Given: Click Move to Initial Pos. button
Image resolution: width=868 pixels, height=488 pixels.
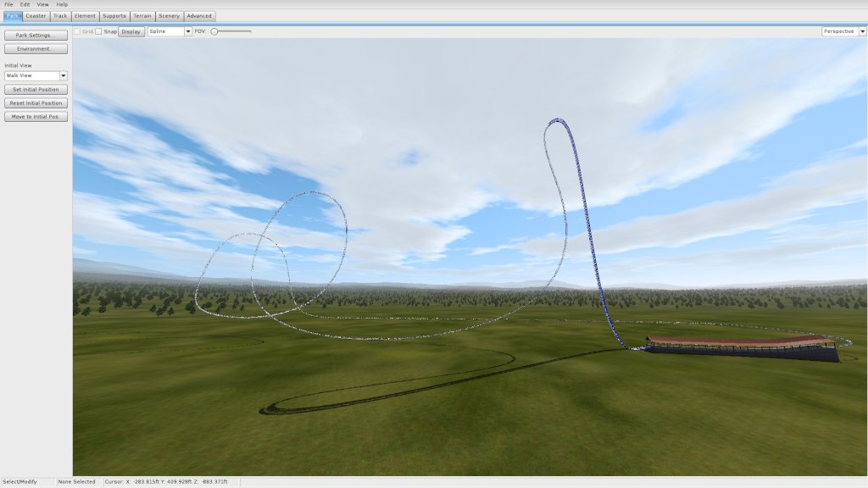Looking at the screenshot, I should click(36, 117).
